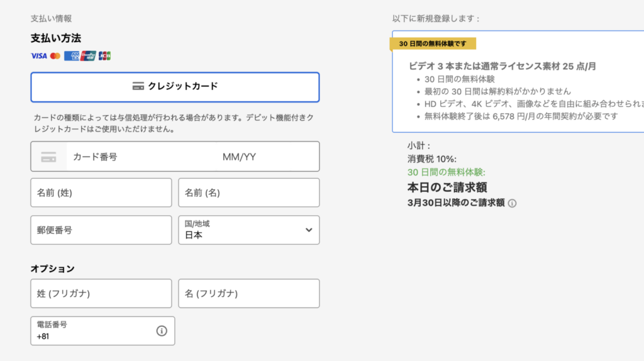The image size is (644, 361).
Task: Click the HD ビデオ、4K ビデオ bullet
Action: [534, 104]
